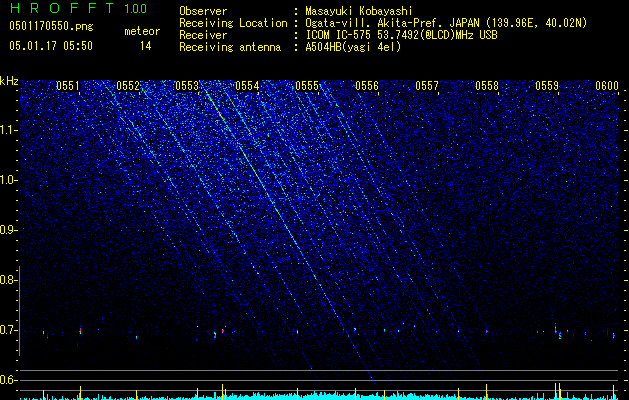The height and width of the screenshot is (400, 629).
Task: Select antenna text A504HB(yagi 4el)
Action: click(353, 47)
